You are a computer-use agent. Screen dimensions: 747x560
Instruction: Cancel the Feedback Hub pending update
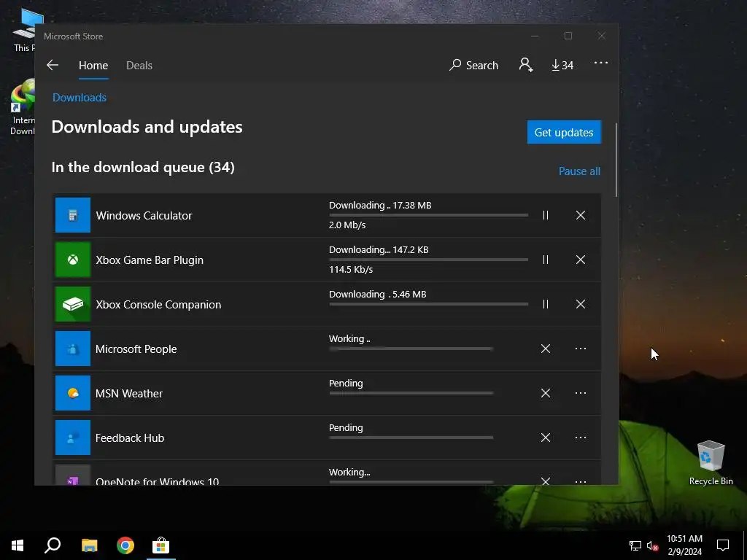[546, 437]
